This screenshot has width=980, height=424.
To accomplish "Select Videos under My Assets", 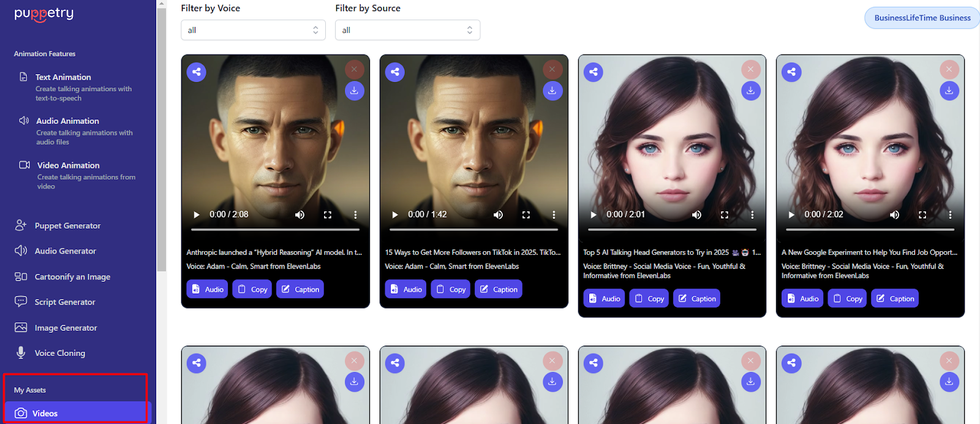I will pyautogui.click(x=78, y=413).
